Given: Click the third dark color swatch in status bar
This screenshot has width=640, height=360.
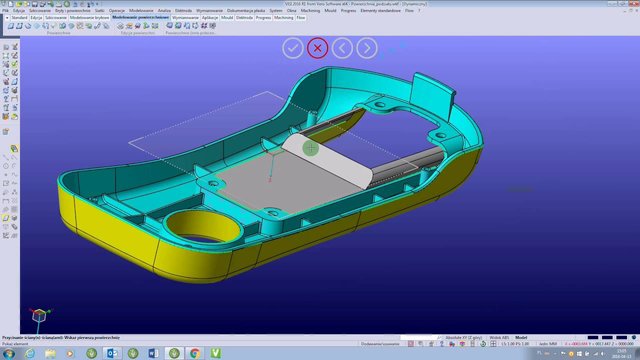Looking at the screenshot, I should pyautogui.click(x=621, y=338).
